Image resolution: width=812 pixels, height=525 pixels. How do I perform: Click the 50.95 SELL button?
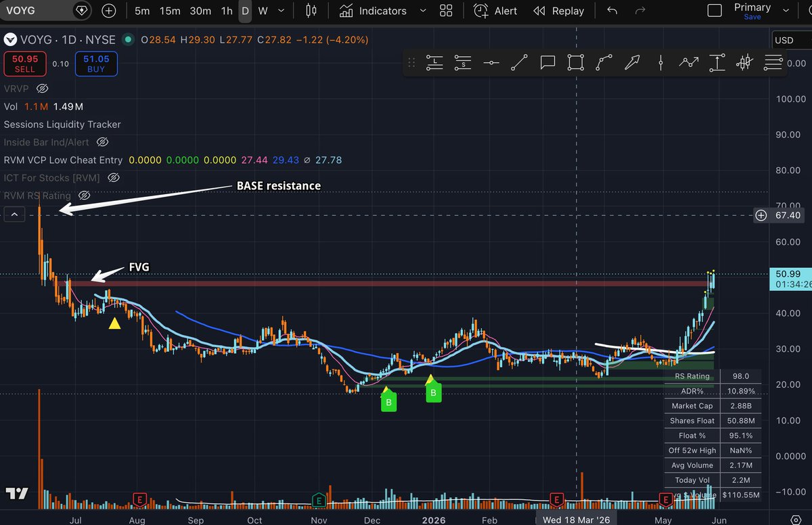24,64
